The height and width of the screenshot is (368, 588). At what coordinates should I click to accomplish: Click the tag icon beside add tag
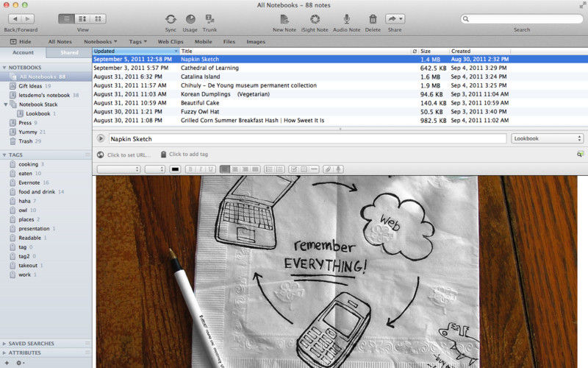pyautogui.click(x=163, y=155)
